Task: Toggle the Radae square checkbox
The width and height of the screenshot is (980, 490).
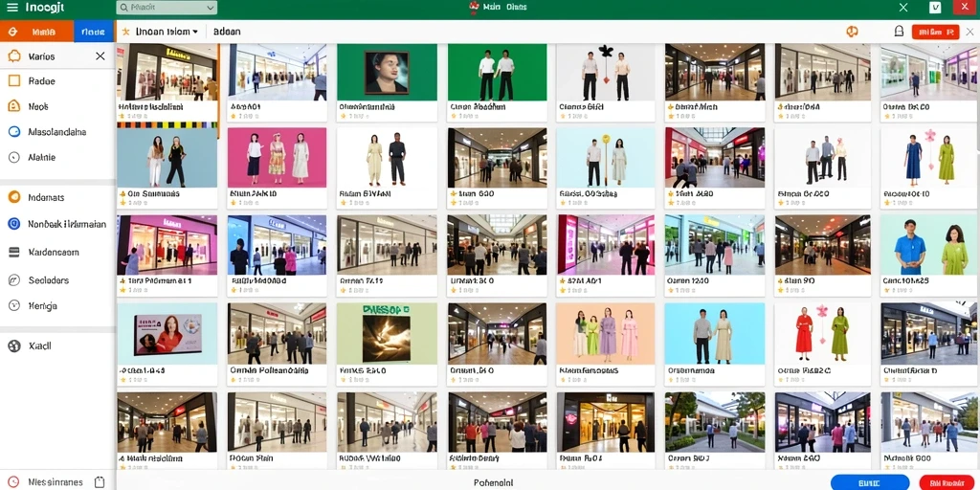Action: pyautogui.click(x=13, y=80)
